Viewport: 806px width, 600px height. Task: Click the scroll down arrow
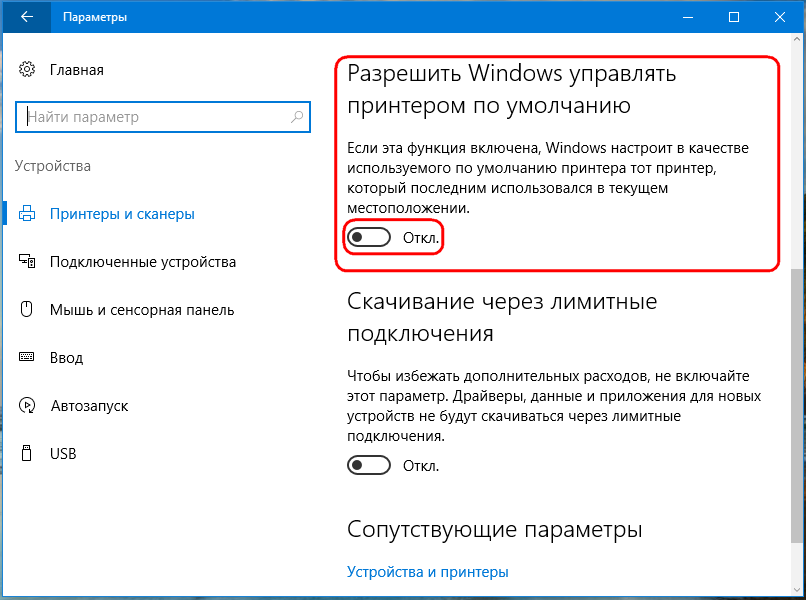point(797,589)
